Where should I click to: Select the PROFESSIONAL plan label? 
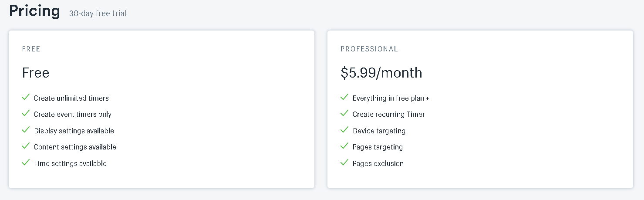click(369, 49)
